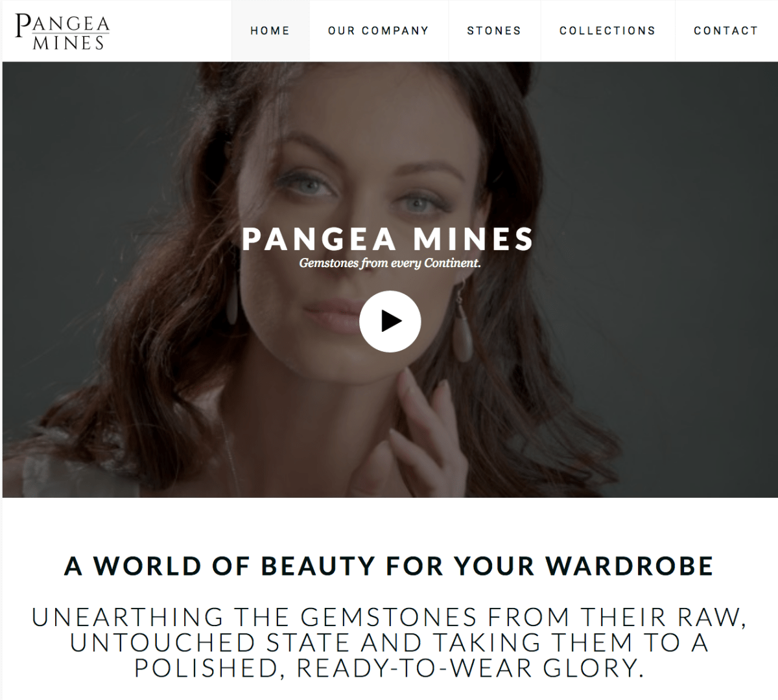Click the white PANGEA MINES hero title
This screenshot has width=778, height=700.
(x=388, y=239)
